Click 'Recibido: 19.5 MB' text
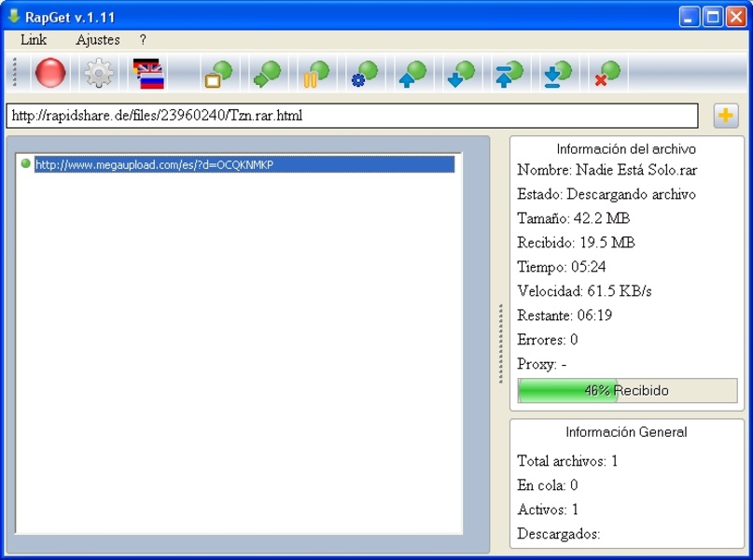Viewport: 753px width, 560px height. click(577, 243)
